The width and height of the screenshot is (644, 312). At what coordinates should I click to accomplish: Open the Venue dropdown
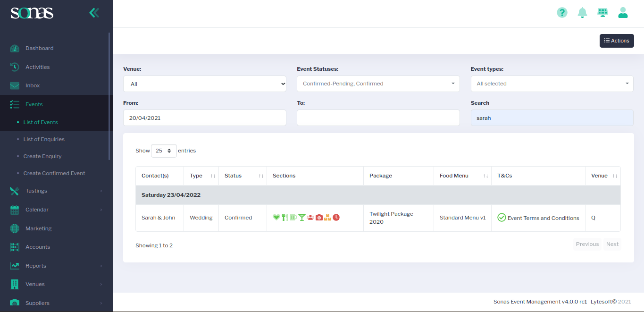204,84
